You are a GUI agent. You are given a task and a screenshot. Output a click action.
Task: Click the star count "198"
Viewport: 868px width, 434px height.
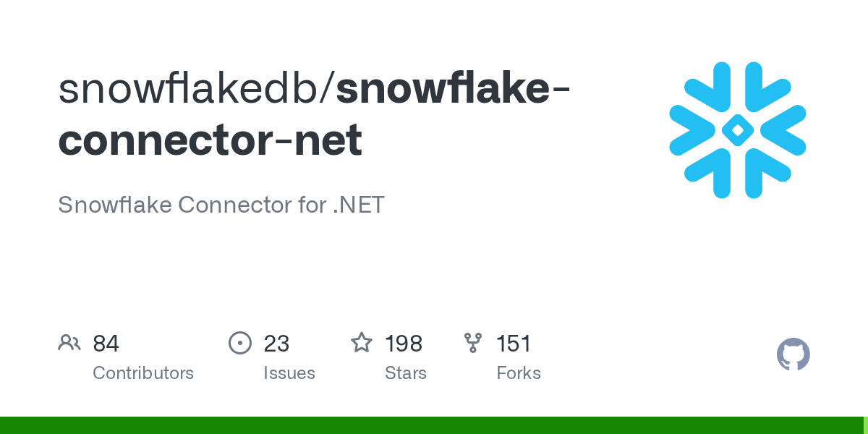[404, 344]
